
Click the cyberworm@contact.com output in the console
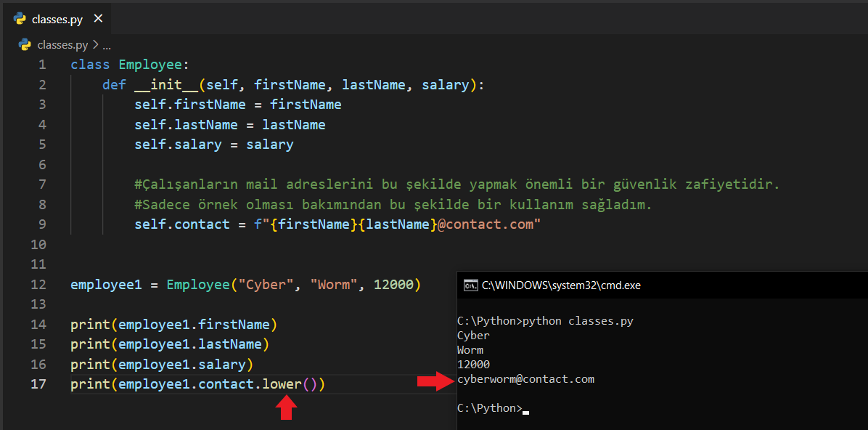pos(525,379)
